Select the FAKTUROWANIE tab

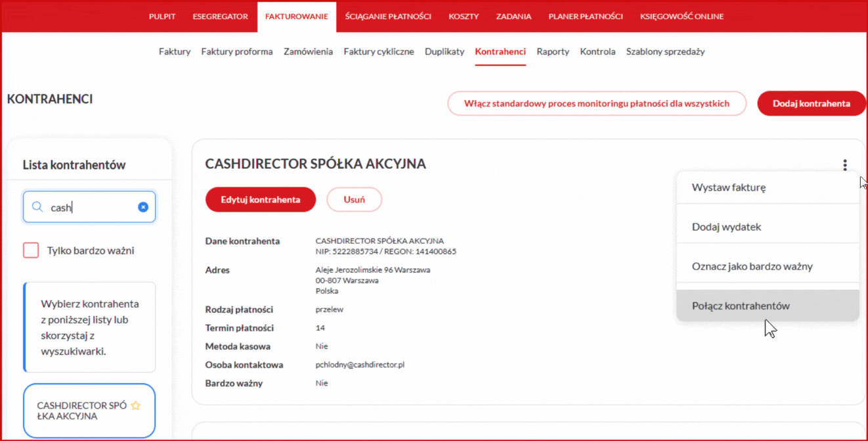[297, 16]
